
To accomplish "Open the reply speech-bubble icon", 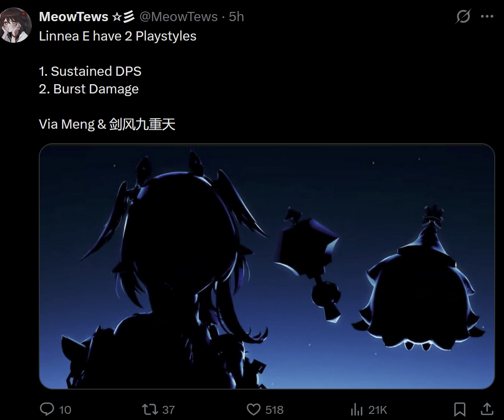I will click(x=47, y=409).
